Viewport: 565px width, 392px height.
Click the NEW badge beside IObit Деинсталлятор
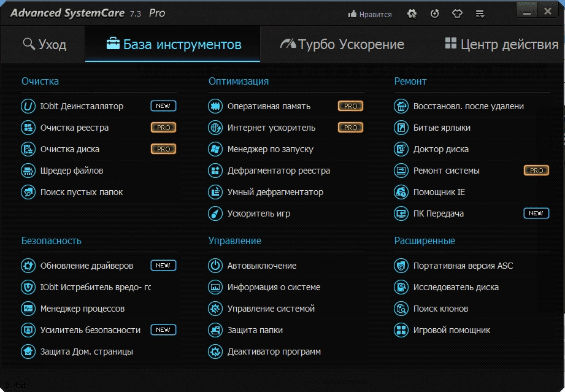point(163,106)
